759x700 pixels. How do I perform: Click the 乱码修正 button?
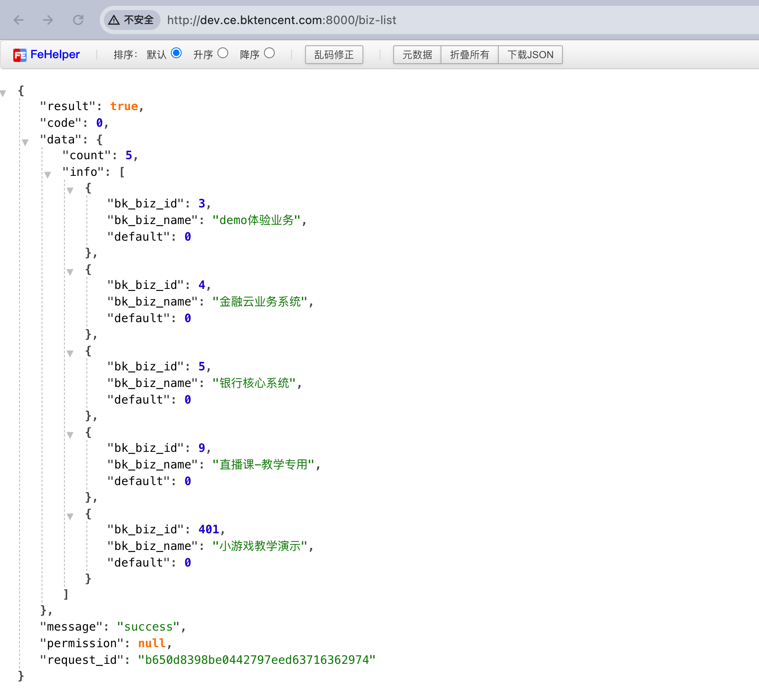tap(334, 54)
